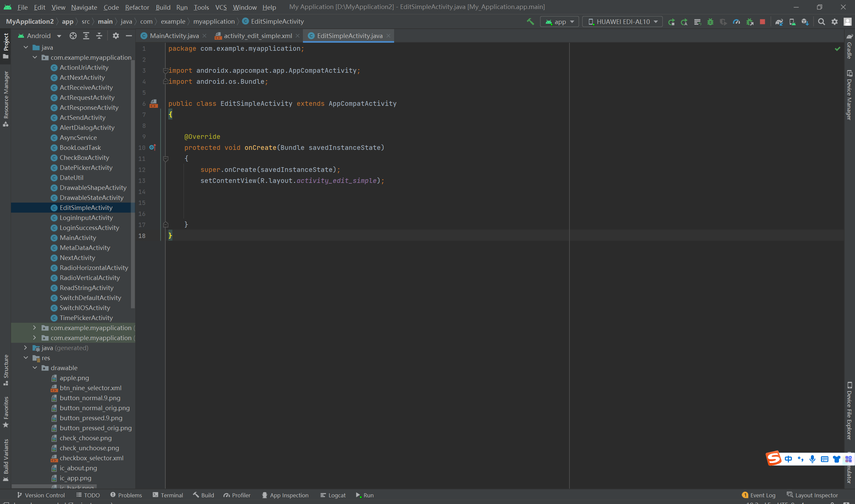Toggle code folding on the onCreate method opening brace
Image resolution: width=855 pixels, height=504 pixels.
[x=166, y=159]
